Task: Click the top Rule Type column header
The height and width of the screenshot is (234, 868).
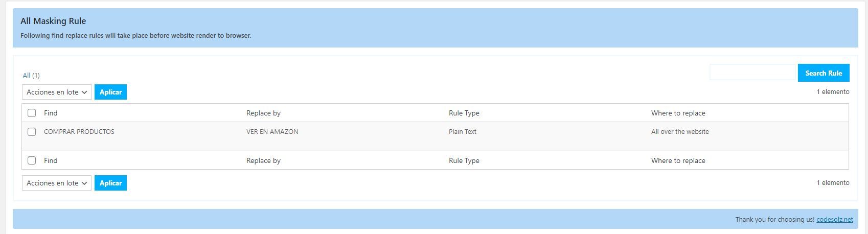Action: click(x=464, y=113)
